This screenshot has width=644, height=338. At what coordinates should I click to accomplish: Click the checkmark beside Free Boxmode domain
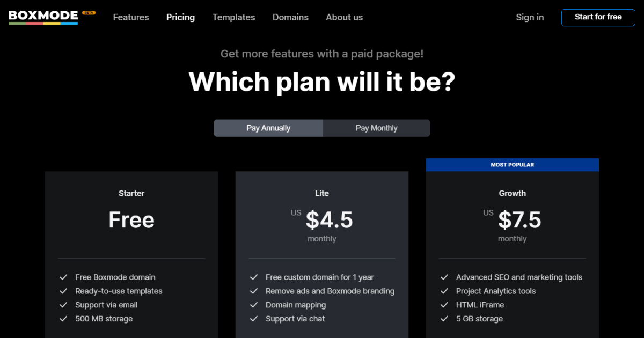[x=63, y=277]
